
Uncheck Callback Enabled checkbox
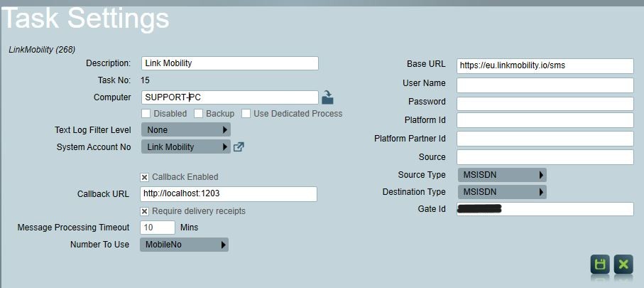point(145,177)
